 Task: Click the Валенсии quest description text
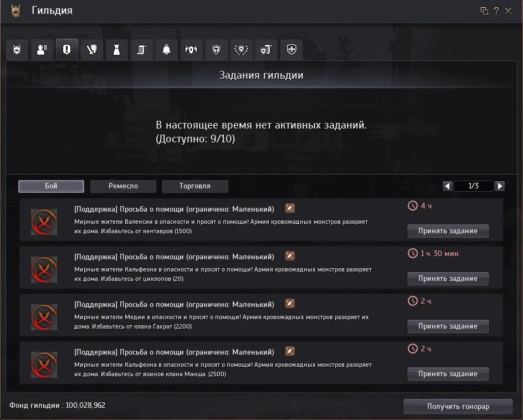[221, 227]
